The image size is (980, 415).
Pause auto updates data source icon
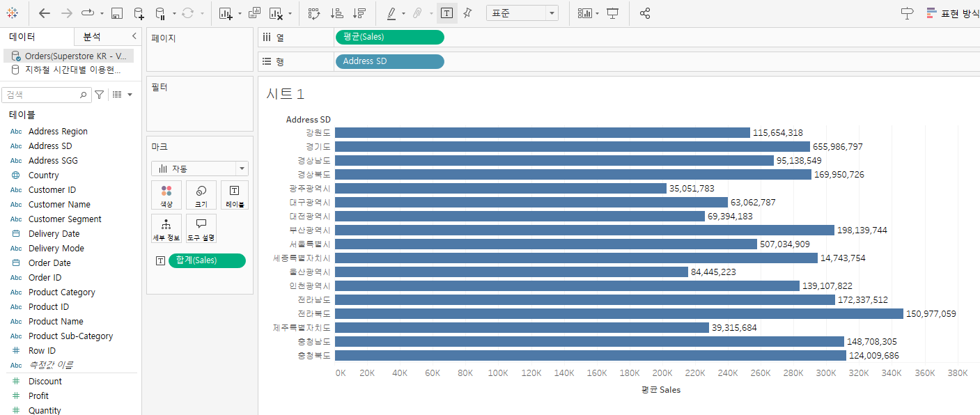coord(160,13)
